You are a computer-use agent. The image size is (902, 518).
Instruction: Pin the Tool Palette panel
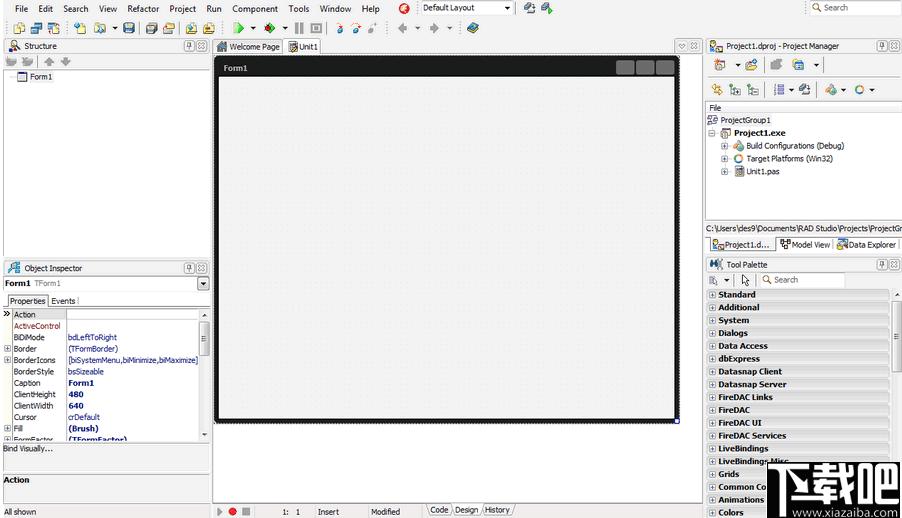tap(882, 265)
